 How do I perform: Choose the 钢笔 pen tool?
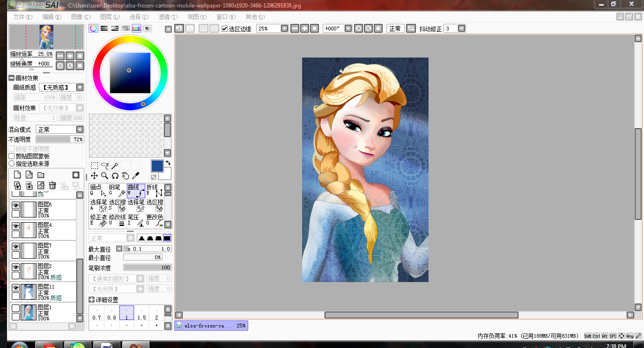point(117,190)
